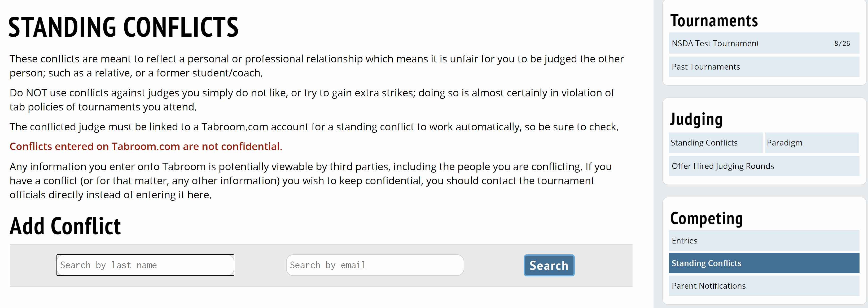Click the STANDING CONFLICTS page title
868x308 pixels.
(123, 27)
